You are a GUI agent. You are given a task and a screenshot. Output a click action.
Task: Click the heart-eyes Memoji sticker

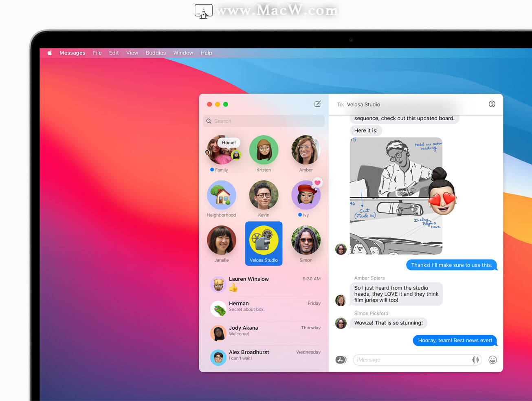pyautogui.click(x=442, y=191)
